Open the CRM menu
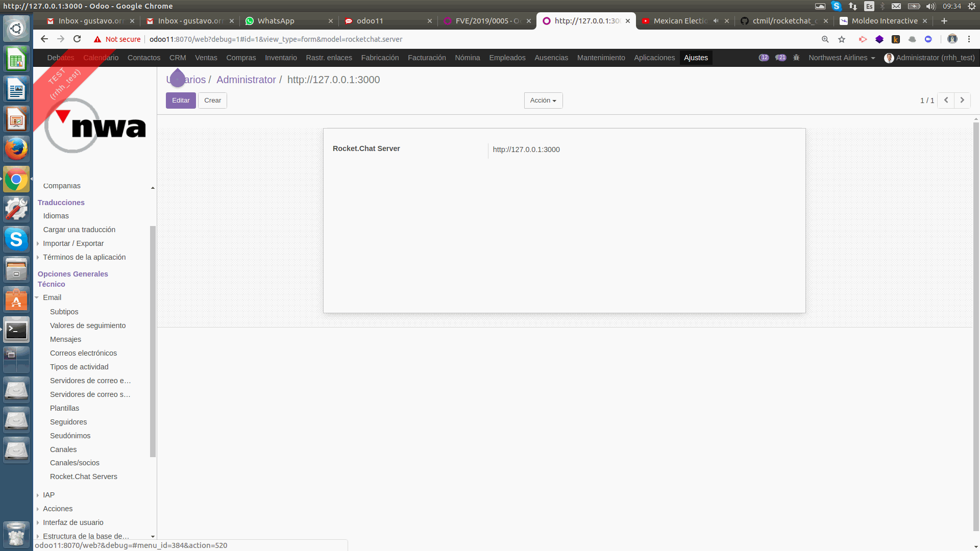Image resolution: width=980 pixels, height=551 pixels. click(178, 58)
